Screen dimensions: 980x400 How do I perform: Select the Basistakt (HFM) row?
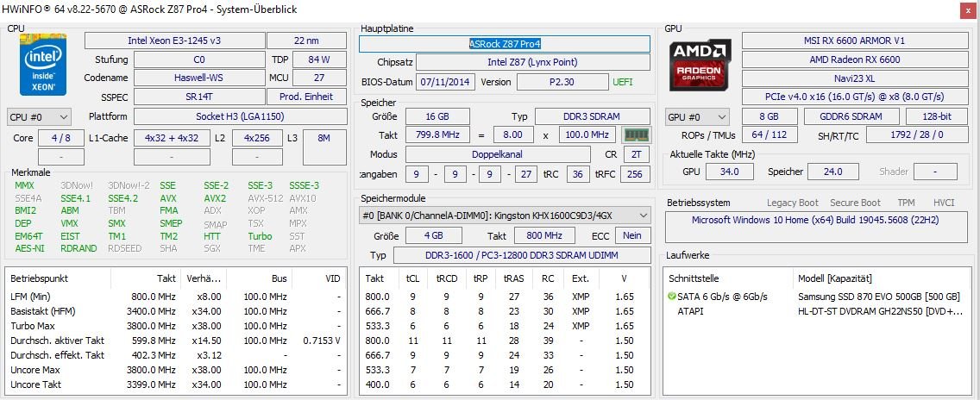176,311
